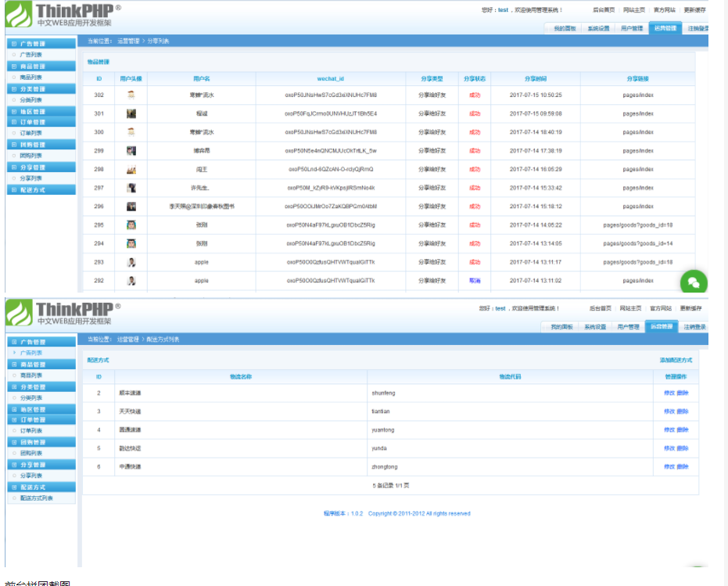728x586 pixels.
Task: Select 运营管理 tab on share list page
Action: click(665, 28)
